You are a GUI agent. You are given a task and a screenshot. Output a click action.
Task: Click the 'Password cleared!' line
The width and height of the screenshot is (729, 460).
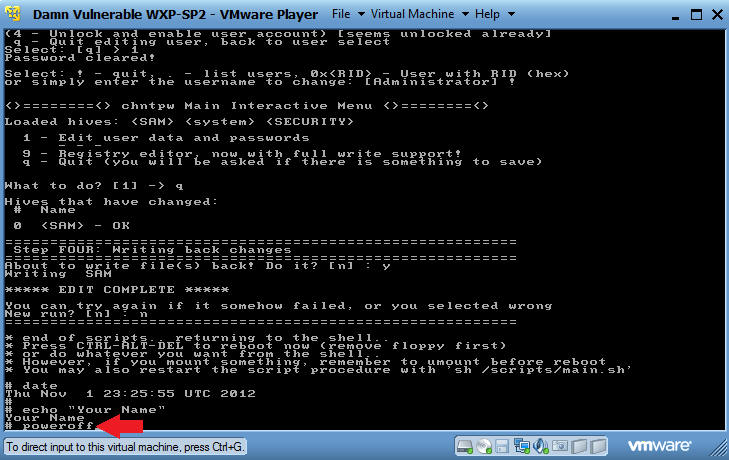point(80,58)
